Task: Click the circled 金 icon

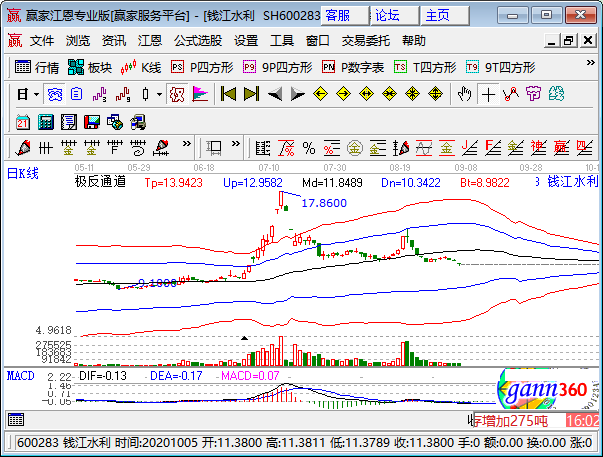Action: 355,148
